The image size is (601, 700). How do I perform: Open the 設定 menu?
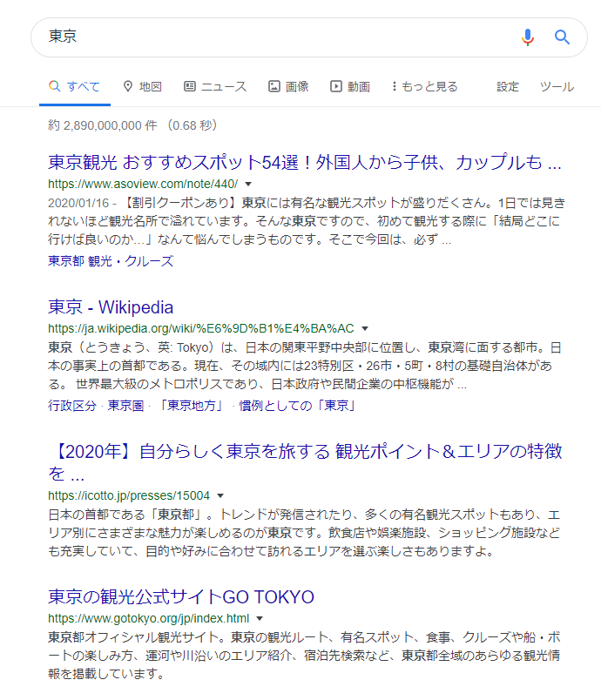click(508, 86)
